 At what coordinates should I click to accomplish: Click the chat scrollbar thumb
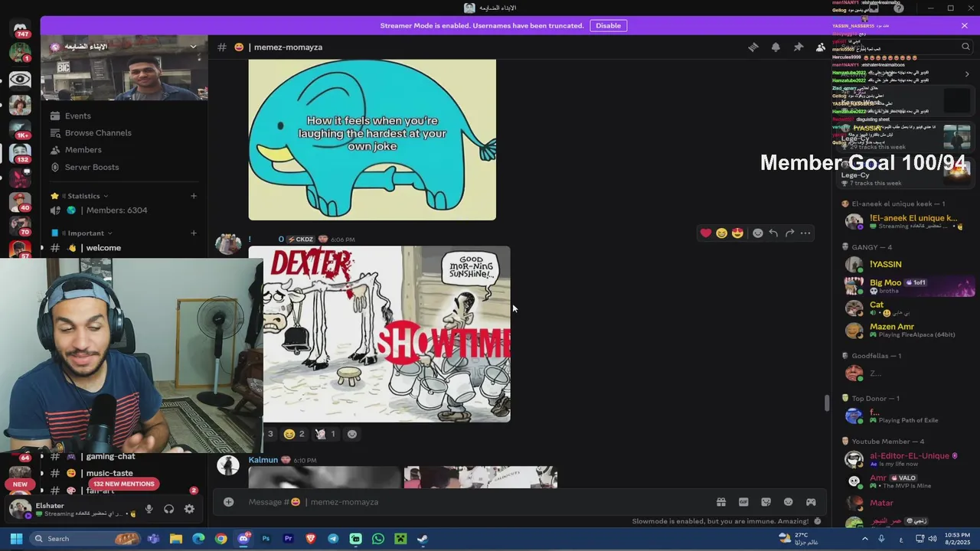(x=826, y=403)
